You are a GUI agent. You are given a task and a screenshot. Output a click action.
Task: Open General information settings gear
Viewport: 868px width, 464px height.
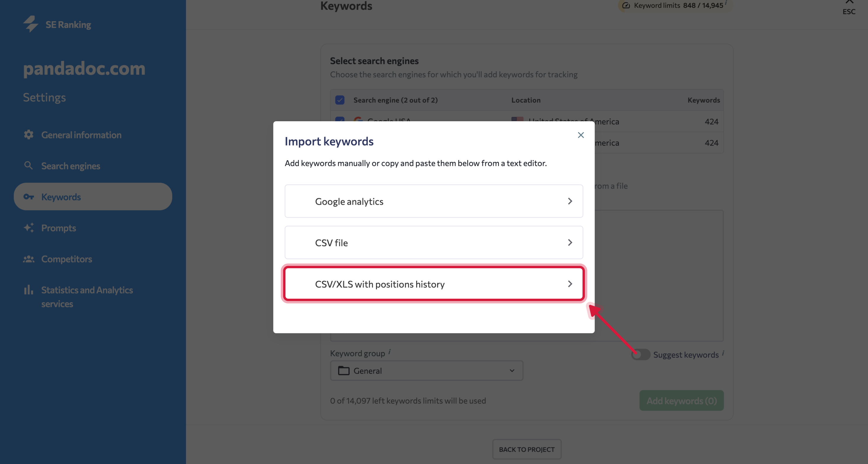28,134
